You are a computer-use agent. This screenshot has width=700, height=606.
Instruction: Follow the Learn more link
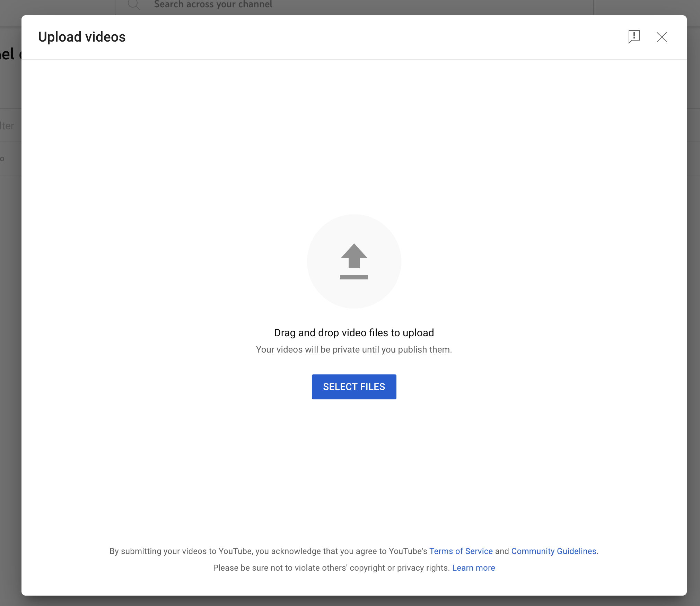click(473, 568)
